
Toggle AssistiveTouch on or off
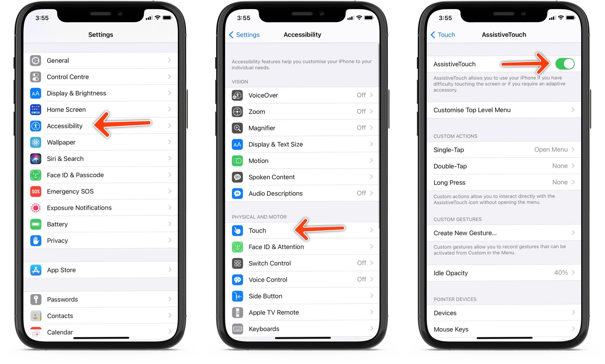(565, 64)
